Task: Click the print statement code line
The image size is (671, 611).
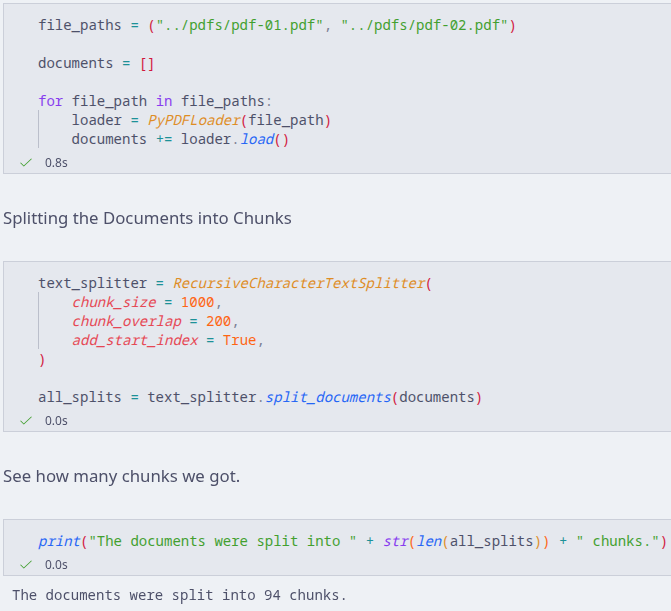Action: 353,541
